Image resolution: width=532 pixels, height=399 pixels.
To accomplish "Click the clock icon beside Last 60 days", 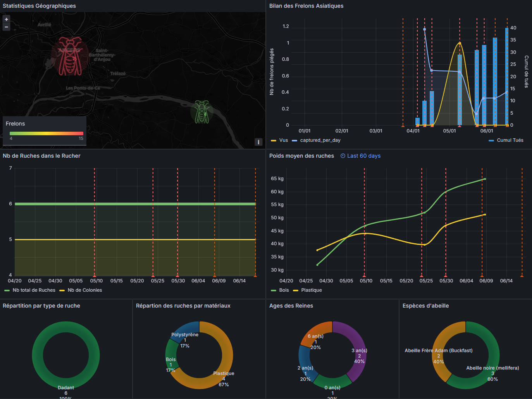I will click(343, 156).
